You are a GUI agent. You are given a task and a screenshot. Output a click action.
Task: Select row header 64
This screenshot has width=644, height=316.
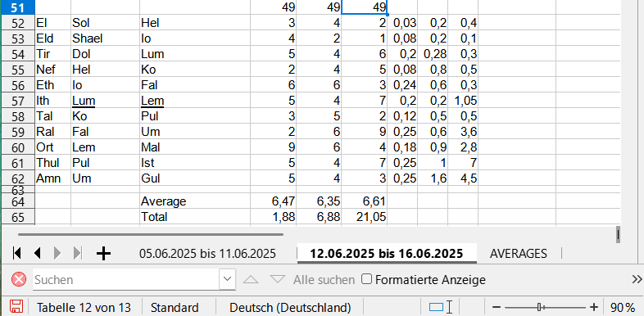(x=18, y=201)
